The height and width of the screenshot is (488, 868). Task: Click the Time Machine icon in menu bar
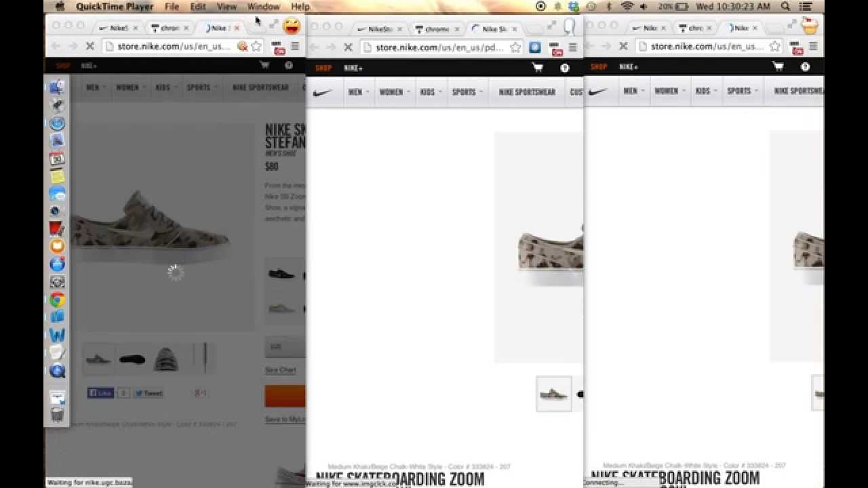(591, 6)
